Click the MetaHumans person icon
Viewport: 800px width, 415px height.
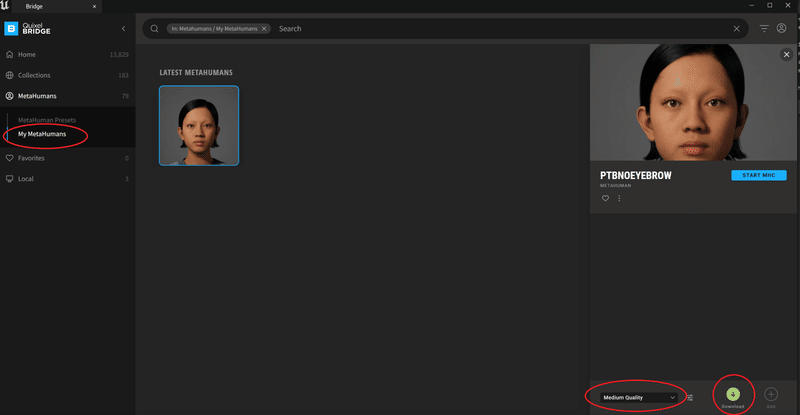point(9,96)
